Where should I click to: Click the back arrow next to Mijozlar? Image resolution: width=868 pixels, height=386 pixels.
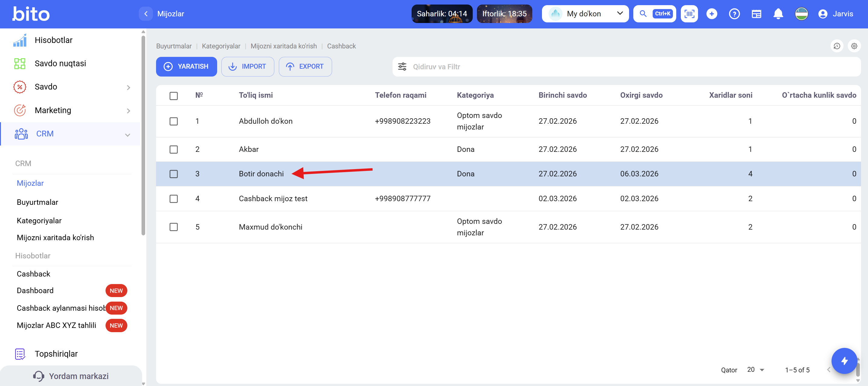146,14
